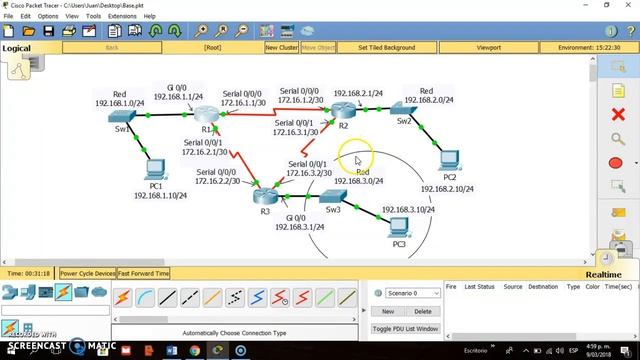
Task: Print the topology with printer icon
Action: (69, 31)
